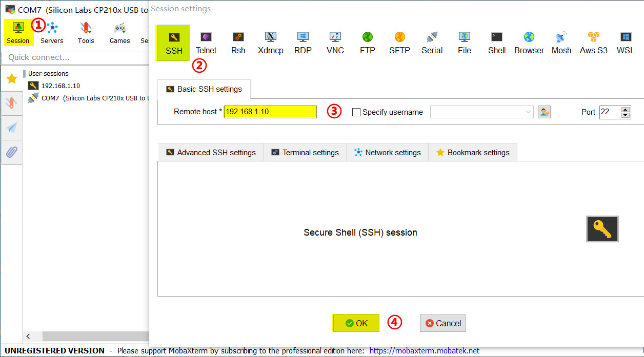Screen dimensions: 644x357
Task: Select RDP session type
Action: coord(303,43)
